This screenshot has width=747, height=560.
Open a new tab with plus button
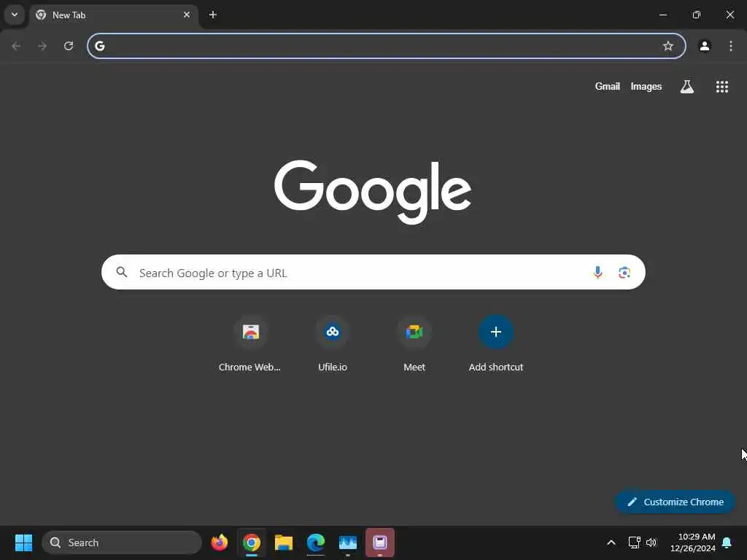[213, 15]
